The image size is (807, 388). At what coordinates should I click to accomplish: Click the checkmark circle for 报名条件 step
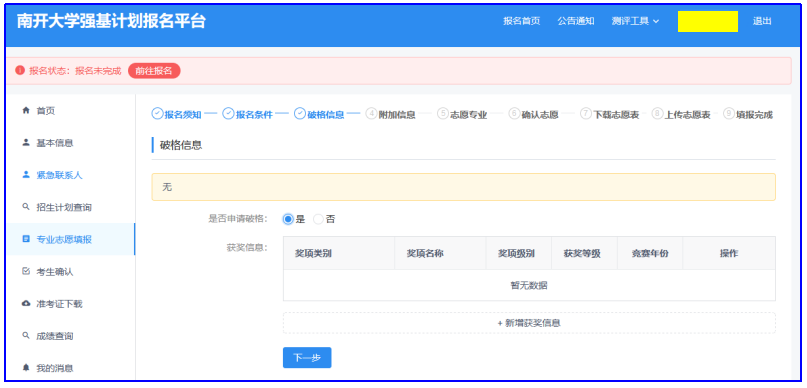click(229, 114)
